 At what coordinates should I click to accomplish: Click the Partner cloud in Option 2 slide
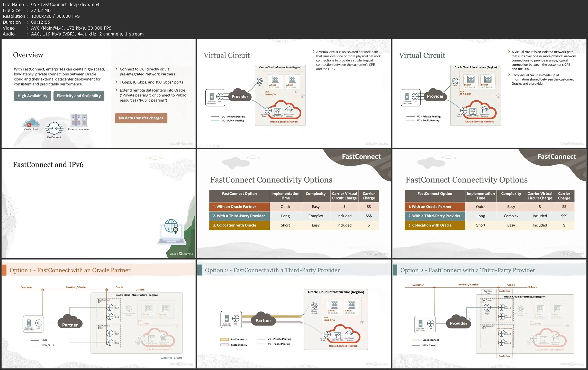[263, 319]
